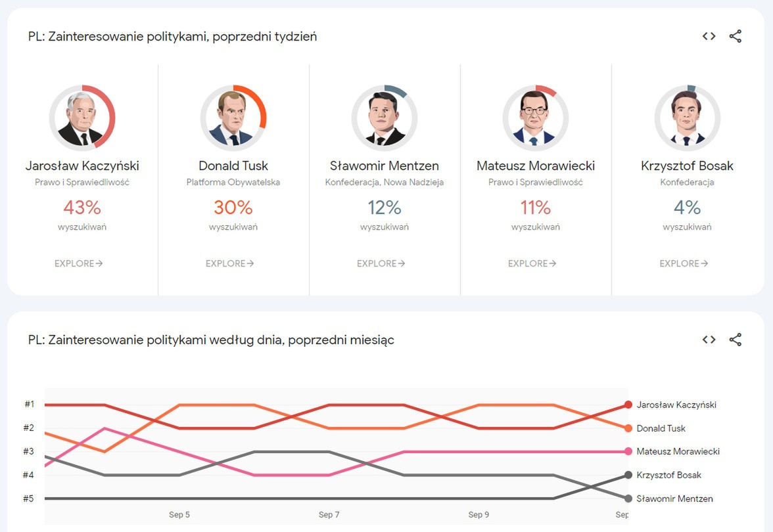773x532 pixels.
Task: Click Sławomir Mentzen portrait avatar
Action: point(385,118)
